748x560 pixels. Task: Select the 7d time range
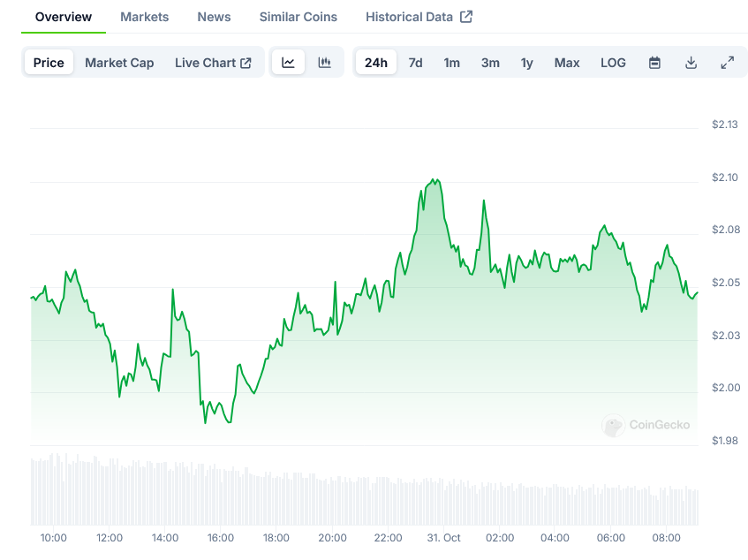pyautogui.click(x=415, y=63)
